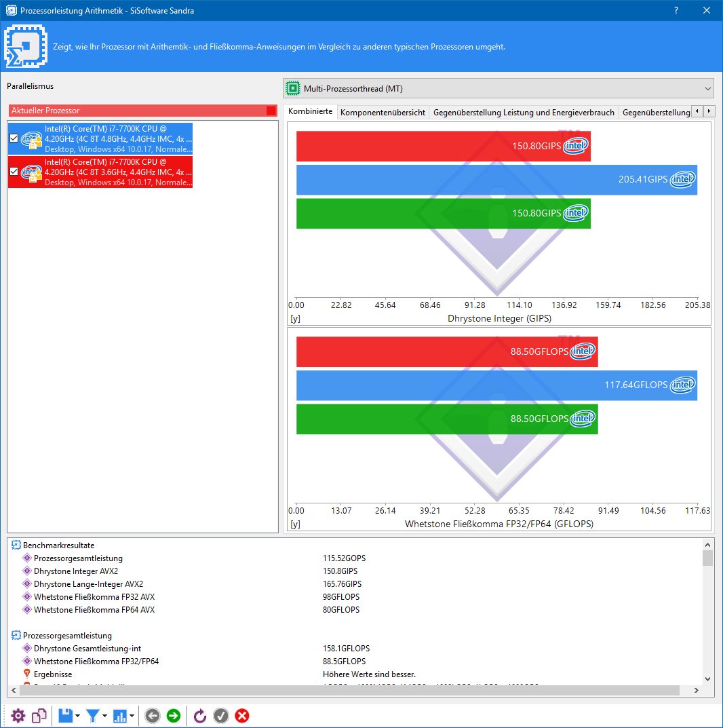The width and height of the screenshot is (723, 728).
Task: Select the Dhrystone Lange-Integer AVX2 row
Action: point(355,584)
